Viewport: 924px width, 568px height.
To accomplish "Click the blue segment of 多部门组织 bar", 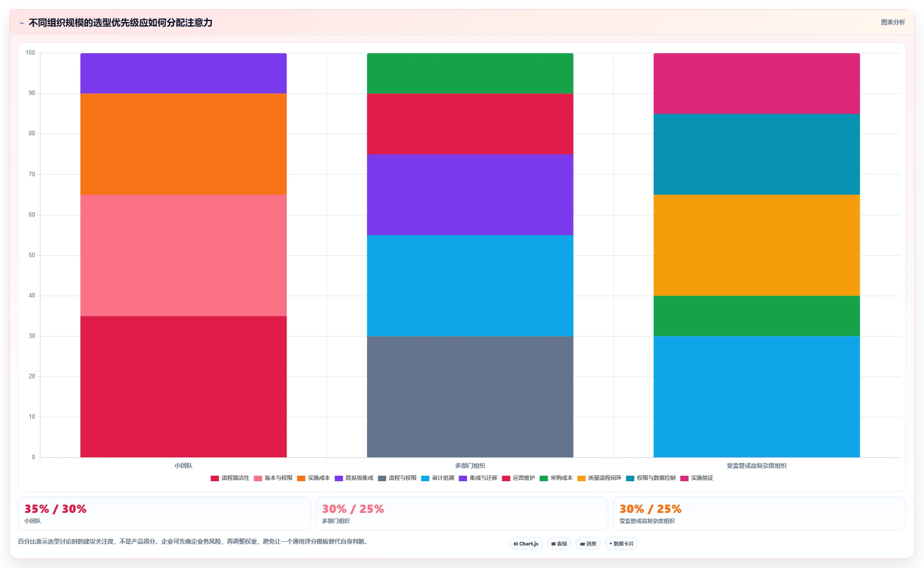I will coord(470,286).
